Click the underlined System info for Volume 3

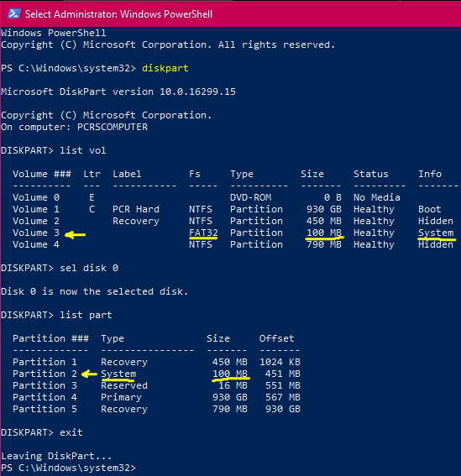(x=436, y=233)
